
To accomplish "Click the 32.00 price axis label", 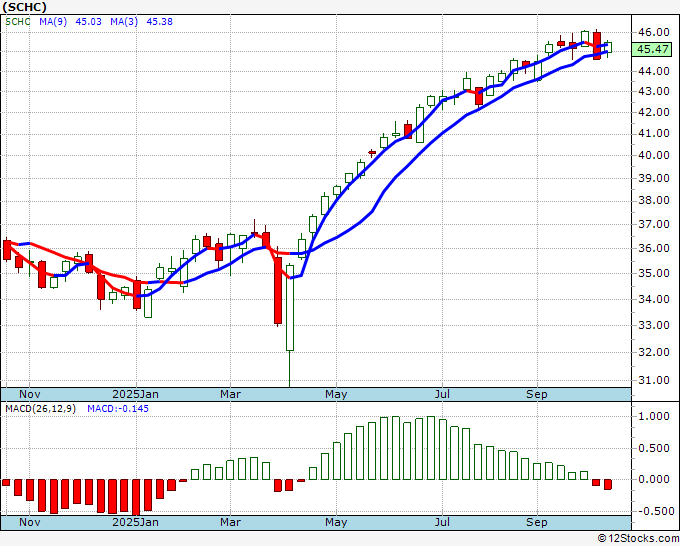I will [654, 352].
